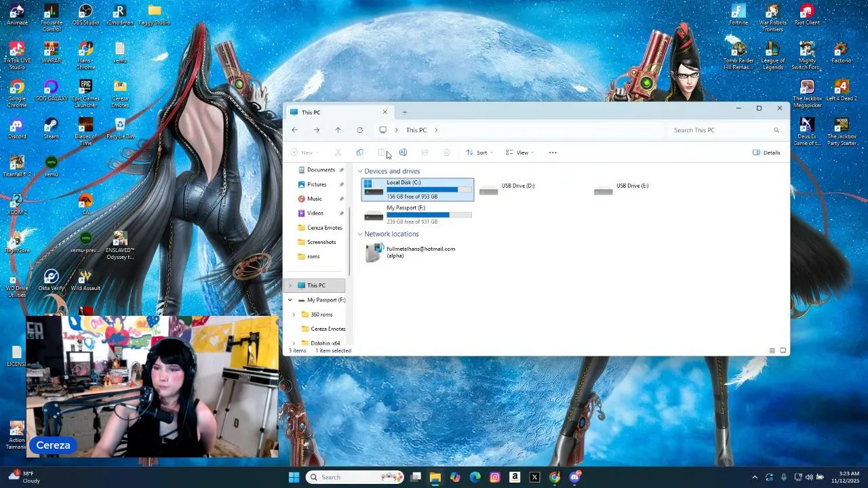Expand the Dolphin-x64 folder node
868x488 pixels.
tap(294, 343)
